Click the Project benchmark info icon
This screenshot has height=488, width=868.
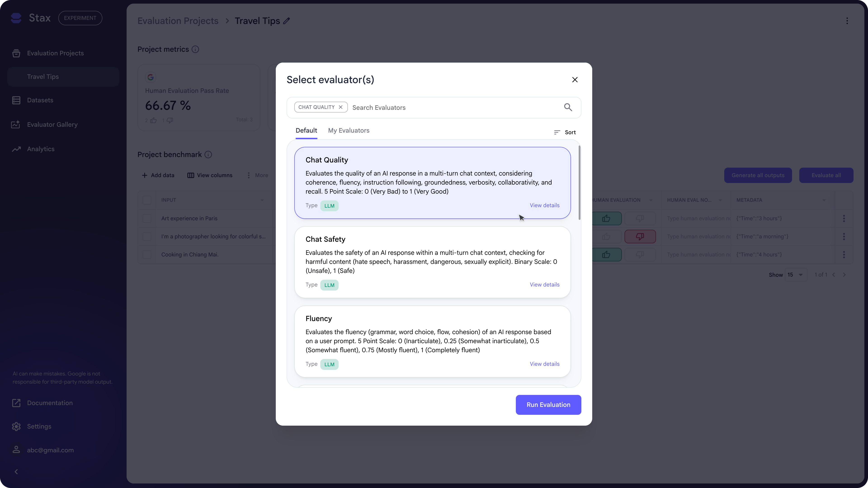[x=208, y=155]
